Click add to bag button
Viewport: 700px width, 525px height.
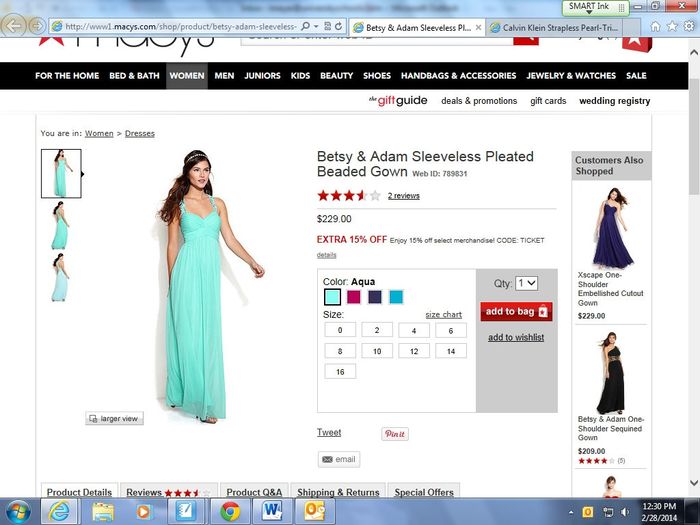pos(516,311)
